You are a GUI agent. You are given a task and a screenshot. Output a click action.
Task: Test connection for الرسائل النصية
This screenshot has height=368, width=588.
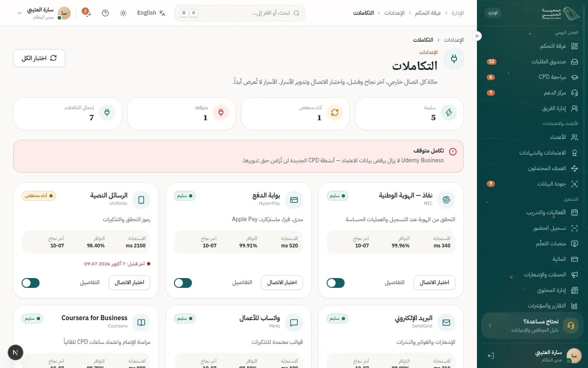(x=129, y=283)
